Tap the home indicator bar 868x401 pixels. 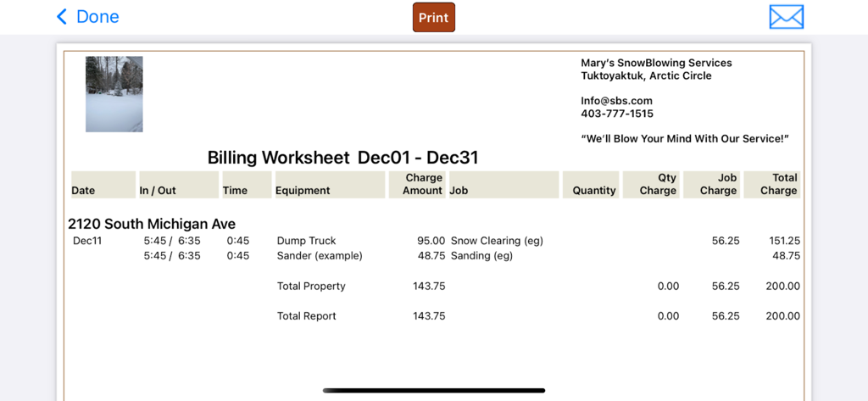click(434, 391)
